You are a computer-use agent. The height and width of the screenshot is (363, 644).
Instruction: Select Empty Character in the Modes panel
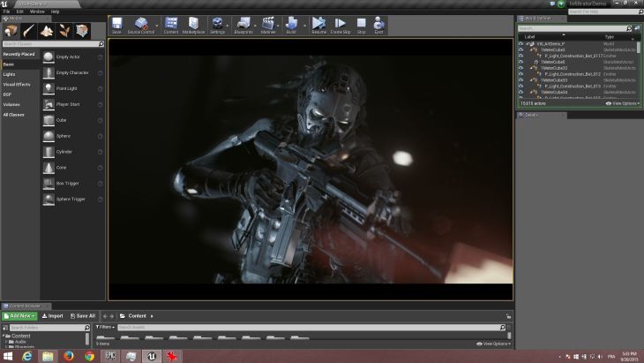(72, 72)
